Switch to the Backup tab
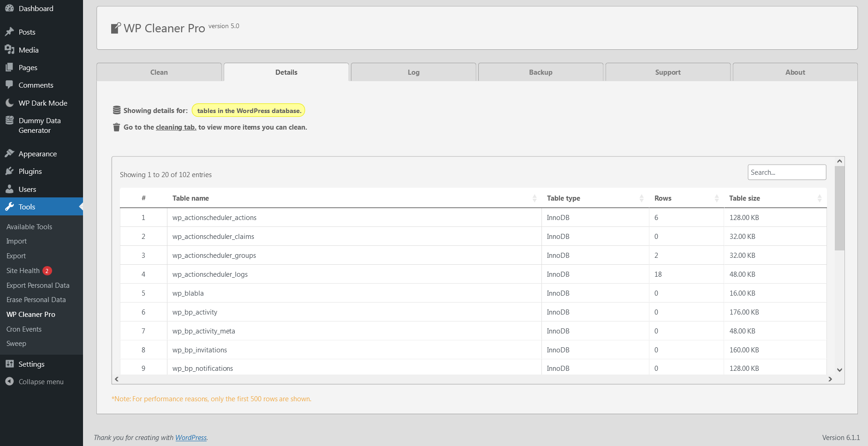This screenshot has height=446, width=868. click(541, 72)
